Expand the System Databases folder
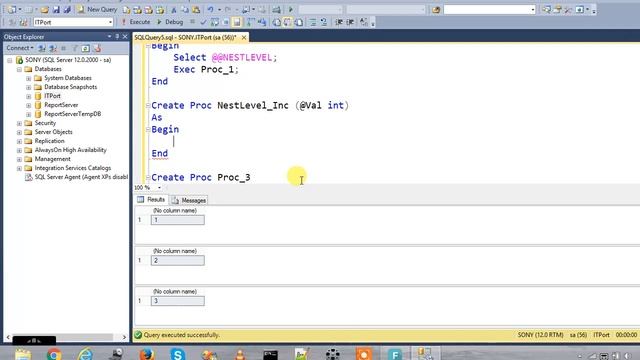640x360 pixels. pyautogui.click(x=29, y=78)
